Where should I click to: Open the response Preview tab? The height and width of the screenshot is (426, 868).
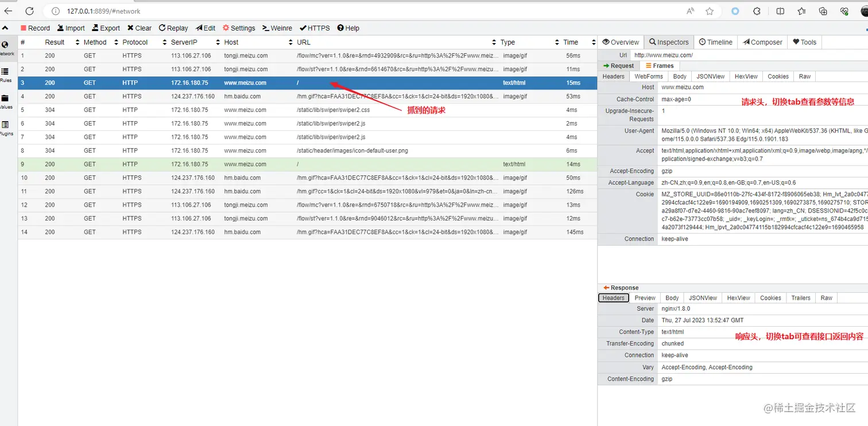pos(645,298)
